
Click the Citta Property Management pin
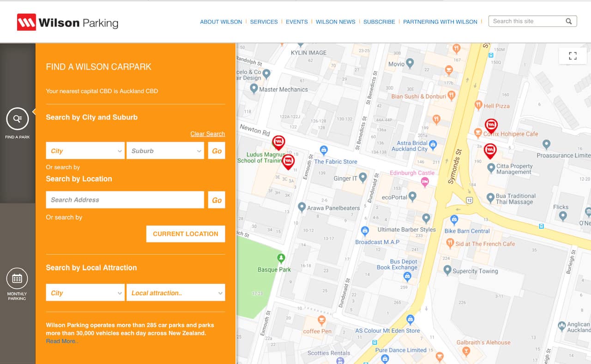point(491,168)
